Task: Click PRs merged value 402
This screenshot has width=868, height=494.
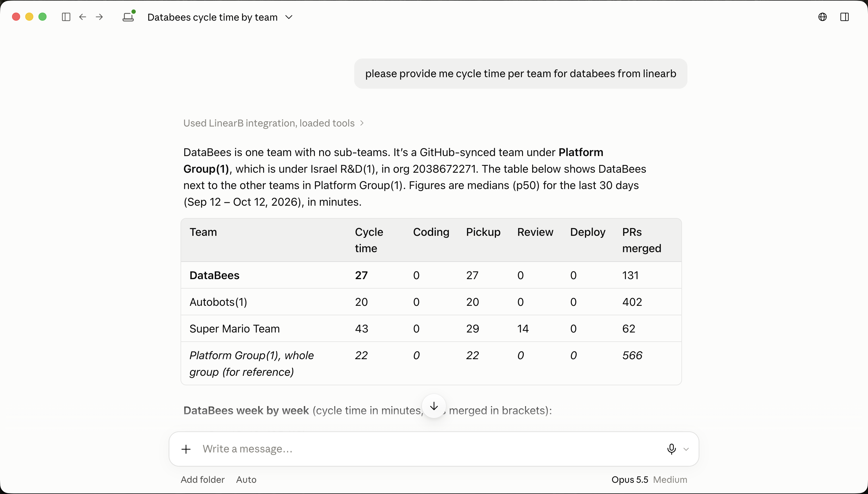Action: 632,302
